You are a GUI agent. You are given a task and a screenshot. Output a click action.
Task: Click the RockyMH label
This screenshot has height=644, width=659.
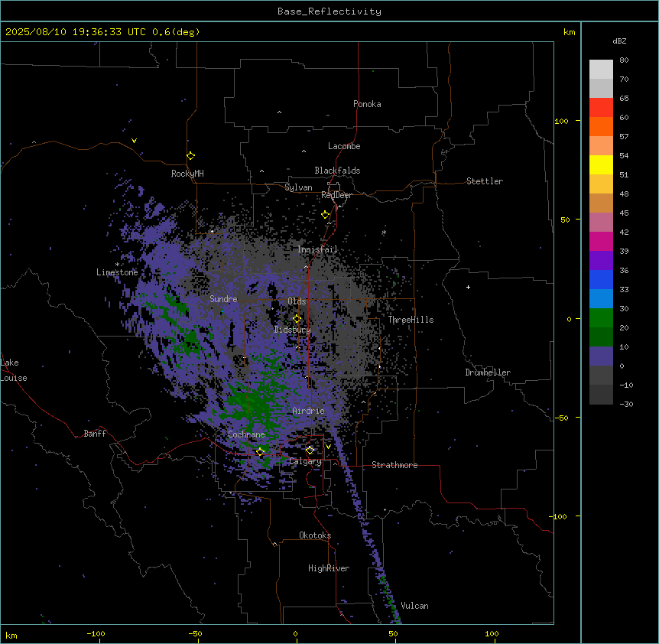click(x=187, y=174)
